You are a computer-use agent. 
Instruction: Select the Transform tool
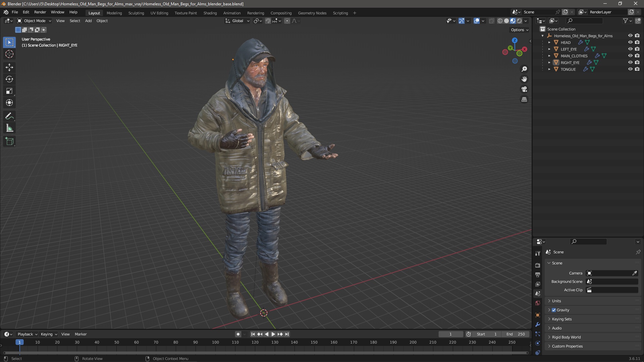tap(9, 103)
